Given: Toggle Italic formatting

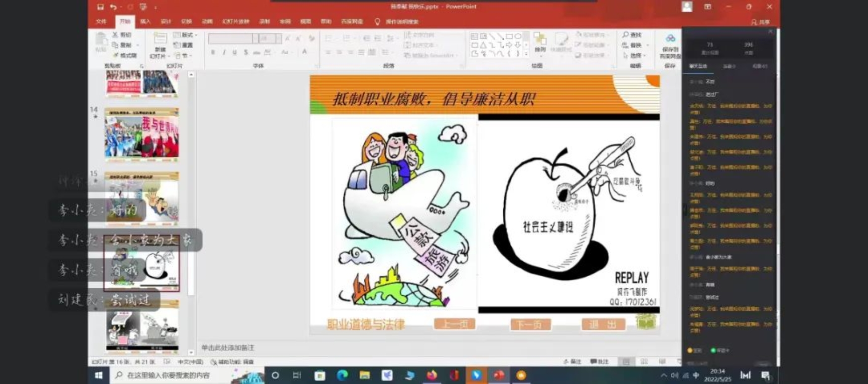Looking at the screenshot, I should [x=224, y=52].
